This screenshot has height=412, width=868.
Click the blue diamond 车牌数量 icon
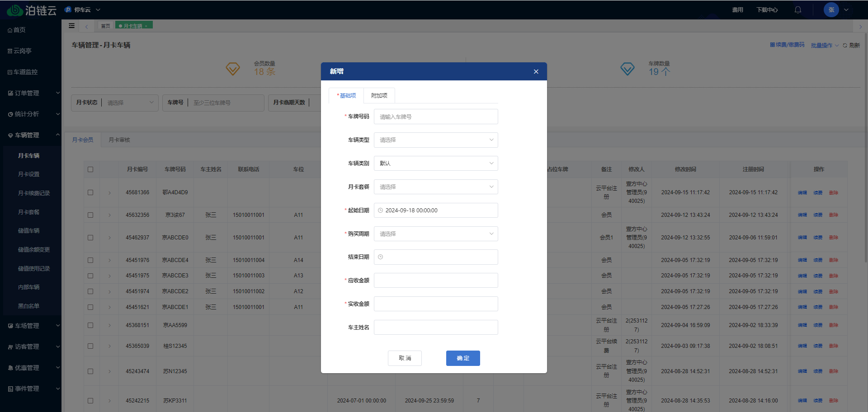point(627,69)
